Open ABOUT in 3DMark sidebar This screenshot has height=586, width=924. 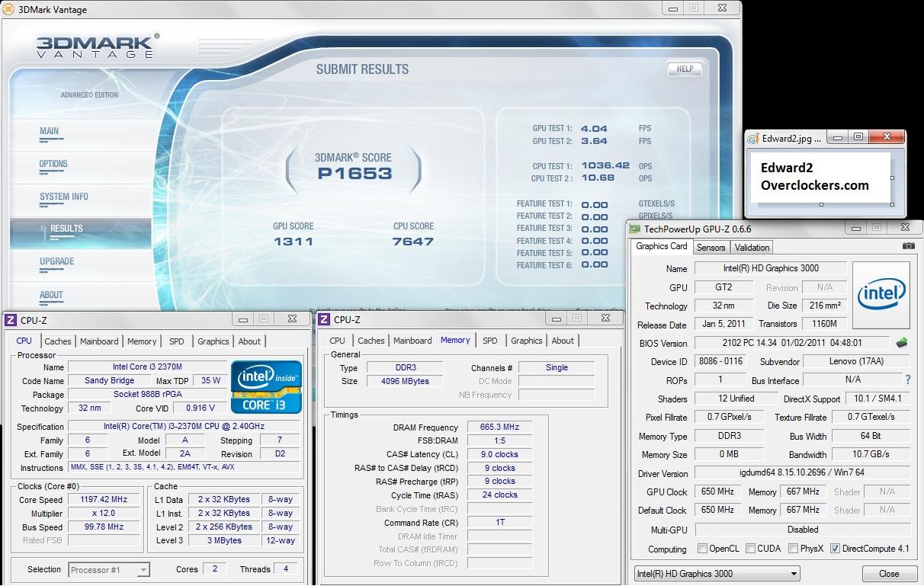tap(51, 295)
